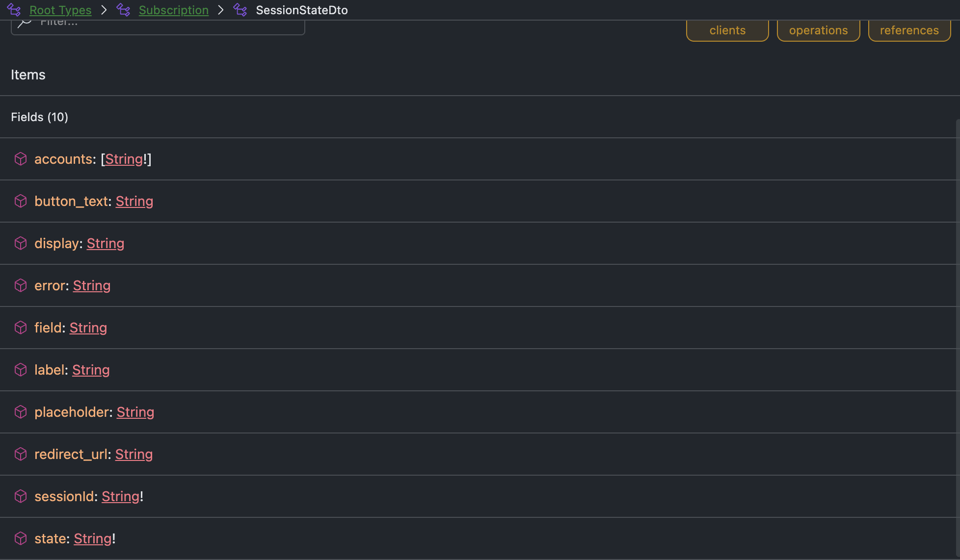Click the schema icon before SessionStateDto breadcrumb
The height and width of the screenshot is (560, 960).
click(240, 10)
